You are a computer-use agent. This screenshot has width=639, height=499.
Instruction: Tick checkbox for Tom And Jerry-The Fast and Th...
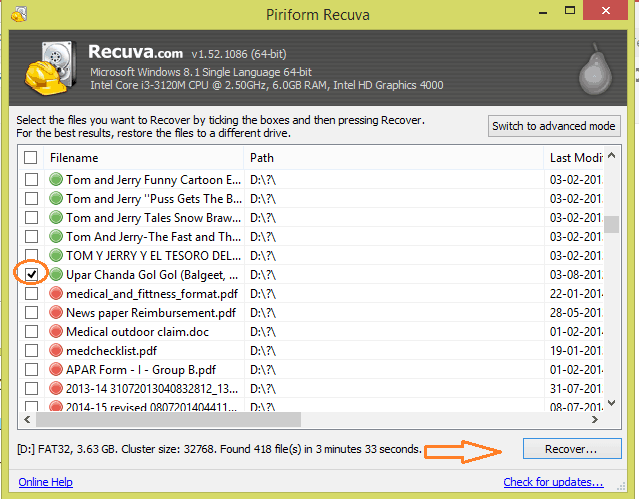click(31, 236)
